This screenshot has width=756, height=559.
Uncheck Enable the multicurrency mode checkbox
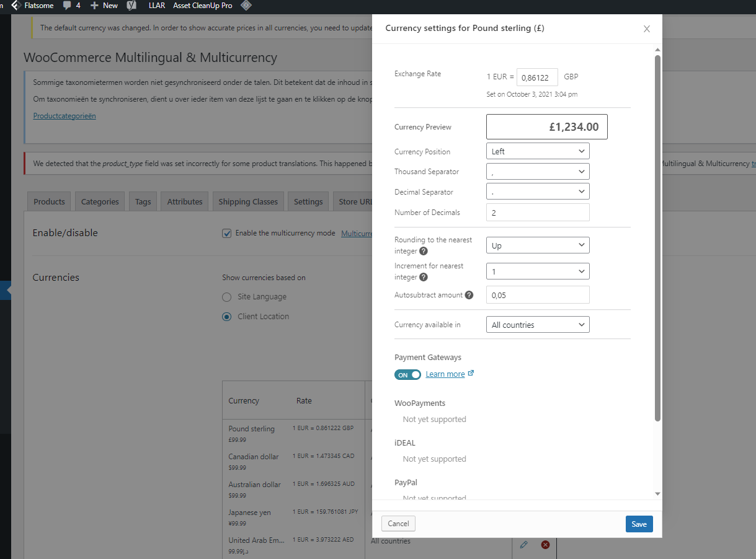click(227, 233)
